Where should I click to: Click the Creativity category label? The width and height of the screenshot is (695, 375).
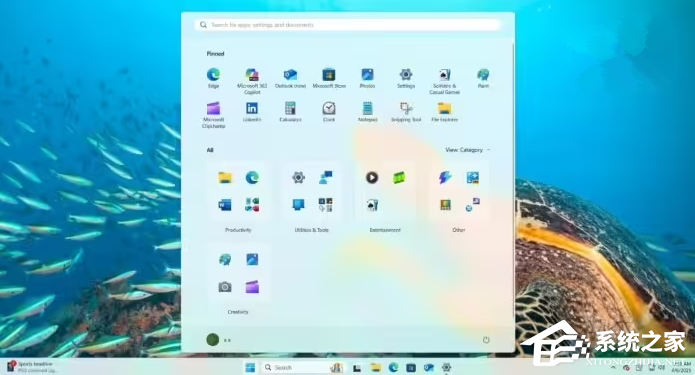(x=238, y=312)
